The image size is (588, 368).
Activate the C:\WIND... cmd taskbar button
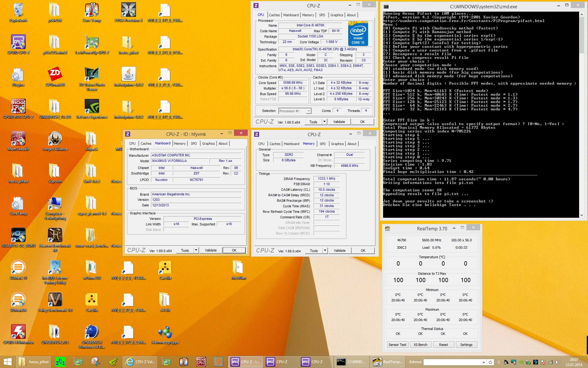coord(351,362)
